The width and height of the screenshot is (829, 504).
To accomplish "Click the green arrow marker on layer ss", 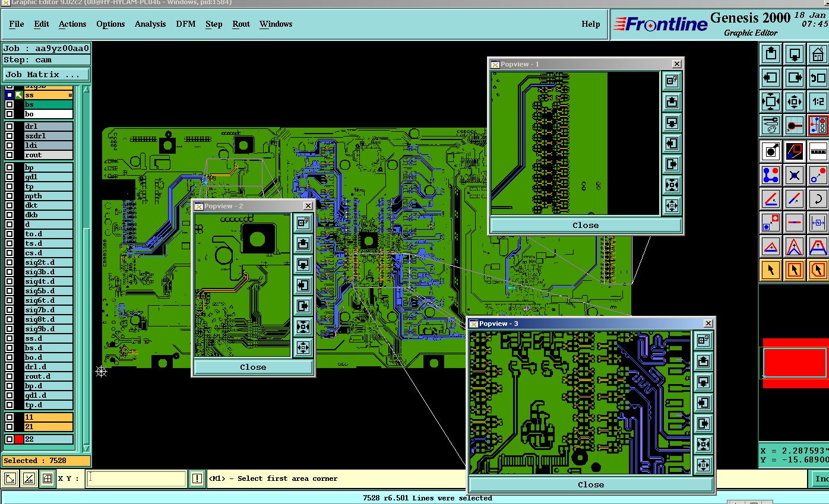I will 19,95.
